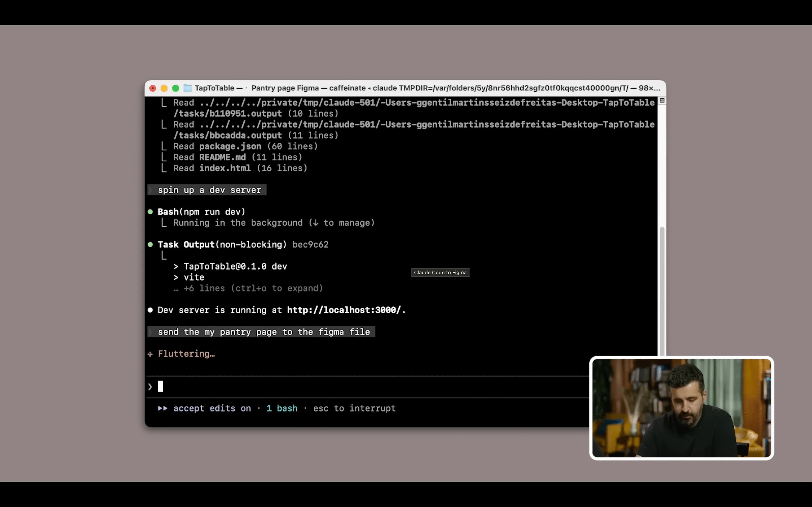
Task: Click the esc to interrupt hint
Action: point(354,408)
